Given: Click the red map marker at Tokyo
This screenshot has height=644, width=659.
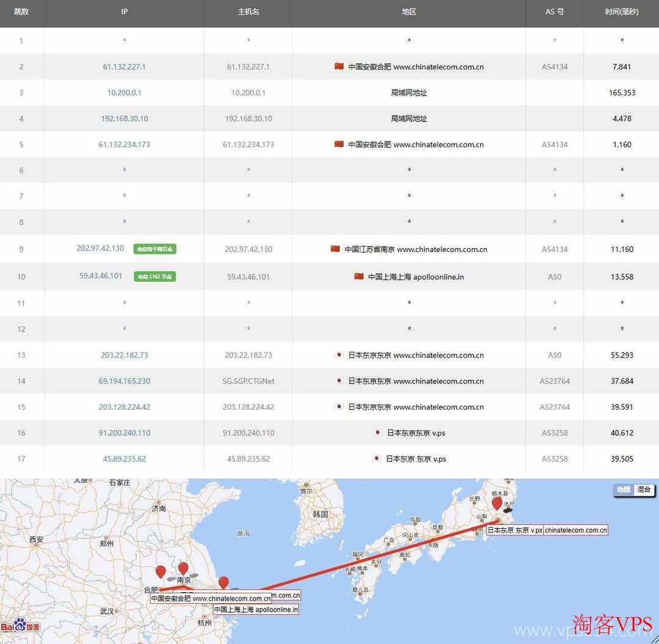Looking at the screenshot, I should point(497,503).
